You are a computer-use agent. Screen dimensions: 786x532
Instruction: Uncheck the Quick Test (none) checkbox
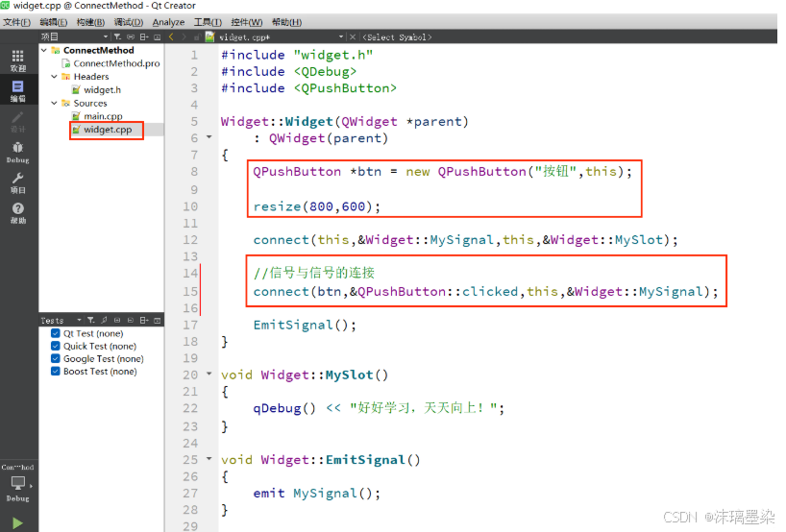tap(56, 346)
